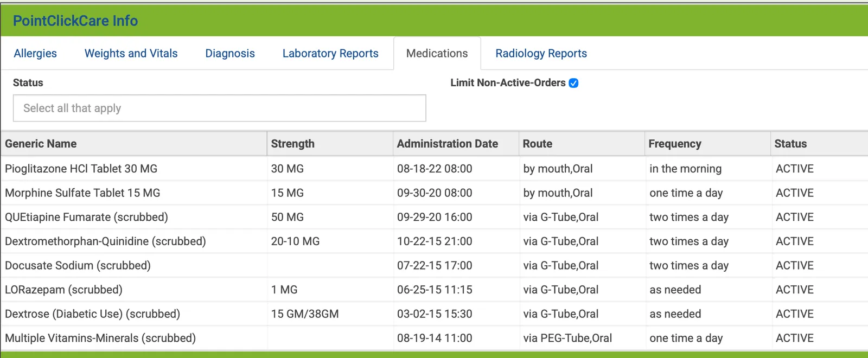Image resolution: width=868 pixels, height=358 pixels.
Task: Click administration date 10-22-15 21:00
Action: pos(435,241)
